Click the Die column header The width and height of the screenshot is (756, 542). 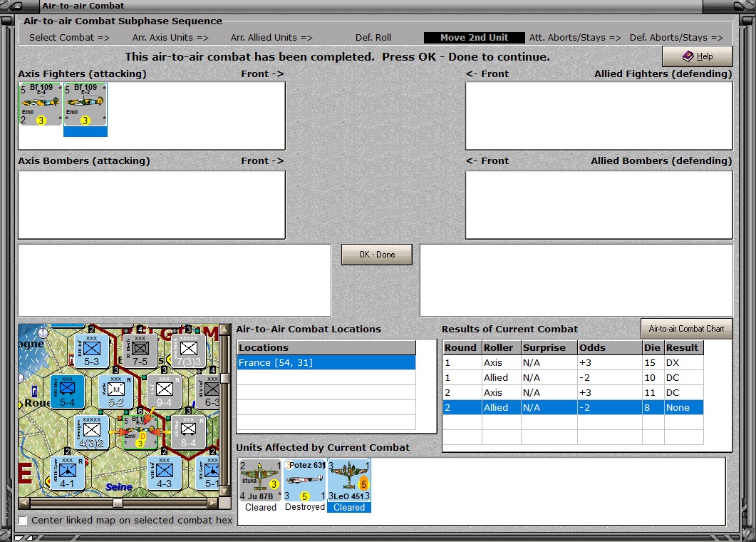pos(653,347)
